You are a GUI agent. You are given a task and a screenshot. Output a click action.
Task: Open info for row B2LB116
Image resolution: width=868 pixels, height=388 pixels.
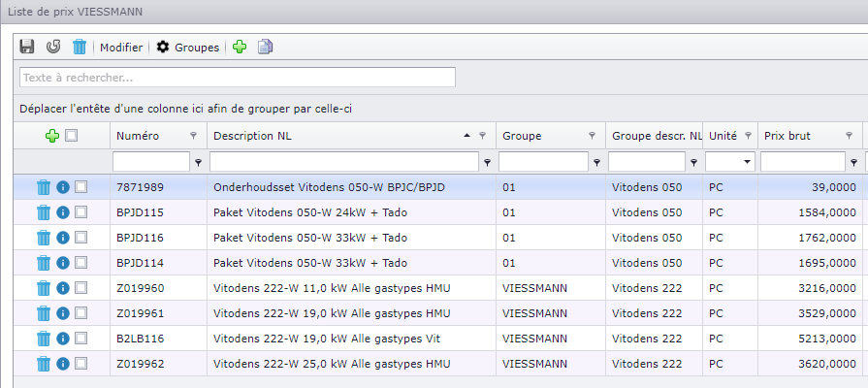click(63, 339)
